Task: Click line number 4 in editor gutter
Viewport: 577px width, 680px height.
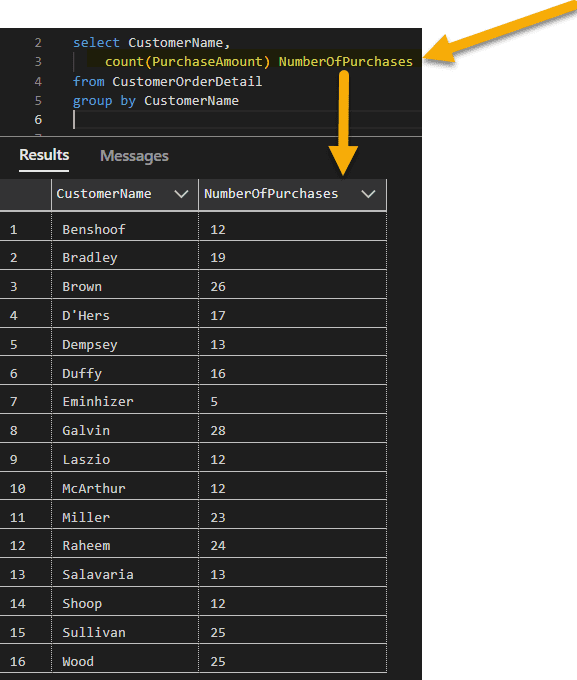Action: click(38, 82)
